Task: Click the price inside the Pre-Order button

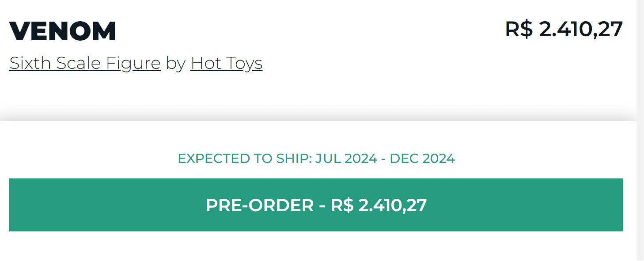Action: click(x=379, y=205)
